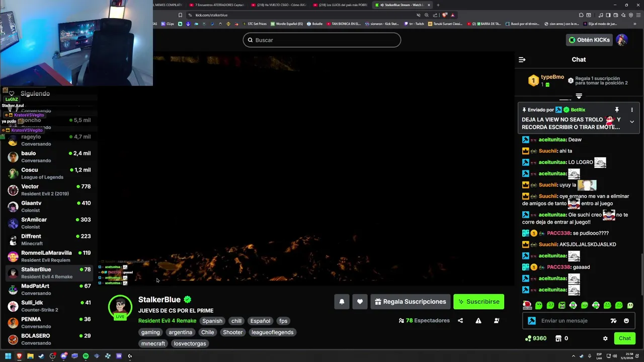Screen dimensions: 644x362
Task: Click the angry green face quick emote
Action: [562, 305]
